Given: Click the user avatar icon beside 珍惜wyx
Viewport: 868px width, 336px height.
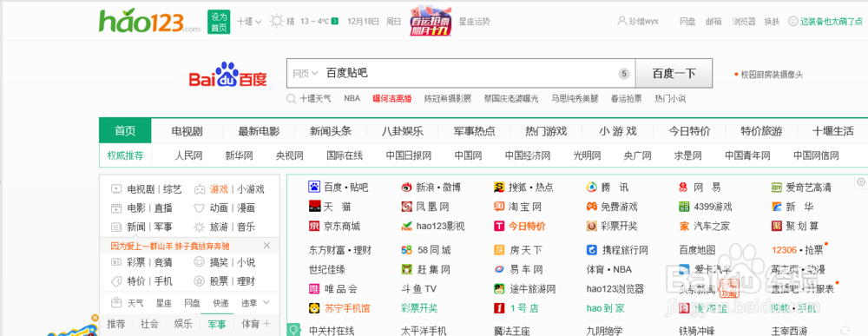Looking at the screenshot, I should tap(621, 22).
